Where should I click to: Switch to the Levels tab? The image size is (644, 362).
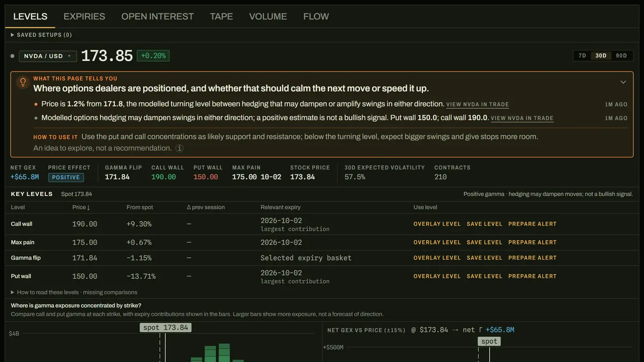(30, 17)
